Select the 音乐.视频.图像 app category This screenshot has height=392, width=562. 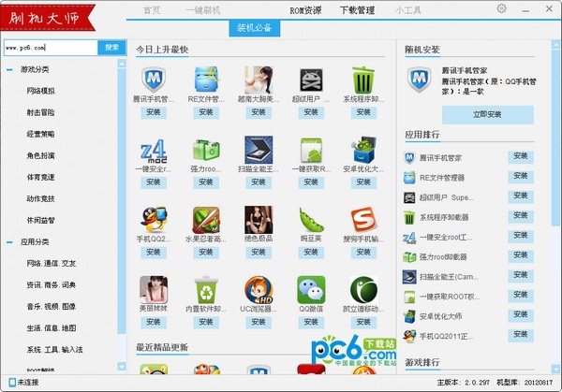(x=52, y=307)
